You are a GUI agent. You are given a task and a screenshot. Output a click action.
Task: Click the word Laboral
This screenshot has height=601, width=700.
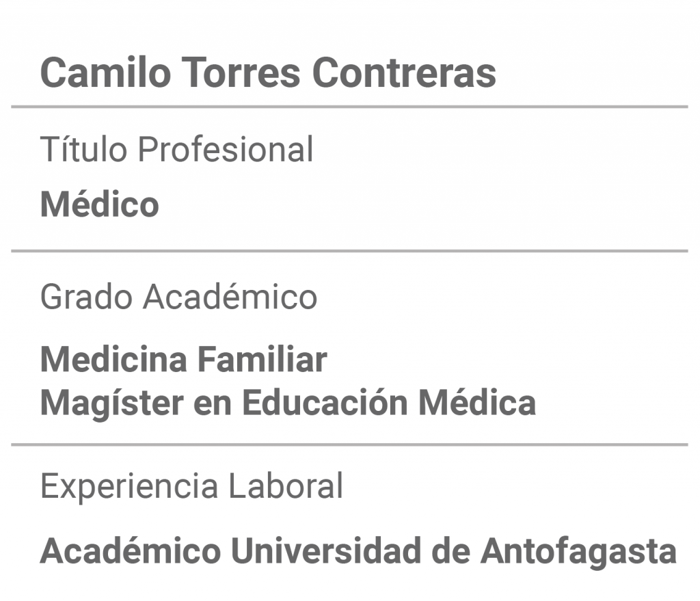(286, 485)
